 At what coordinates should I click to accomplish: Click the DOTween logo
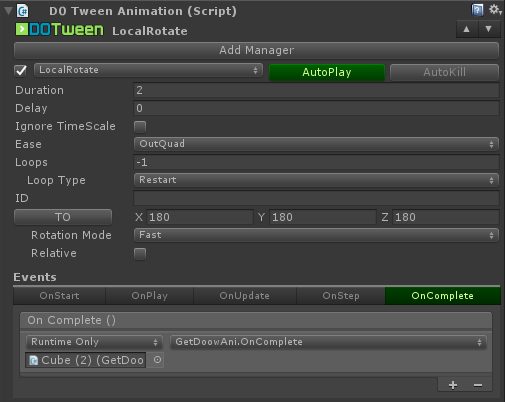pyautogui.click(x=60, y=30)
